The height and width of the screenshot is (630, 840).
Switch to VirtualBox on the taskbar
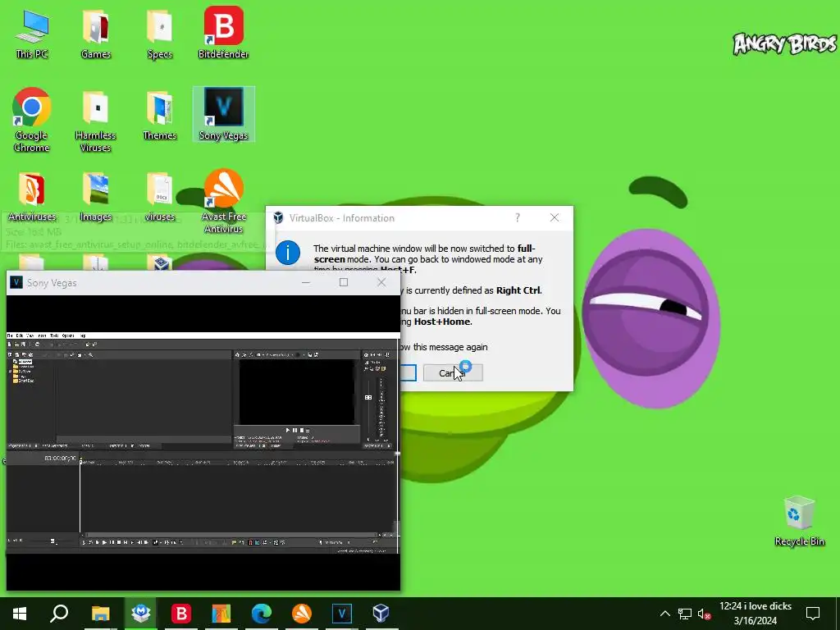381,614
